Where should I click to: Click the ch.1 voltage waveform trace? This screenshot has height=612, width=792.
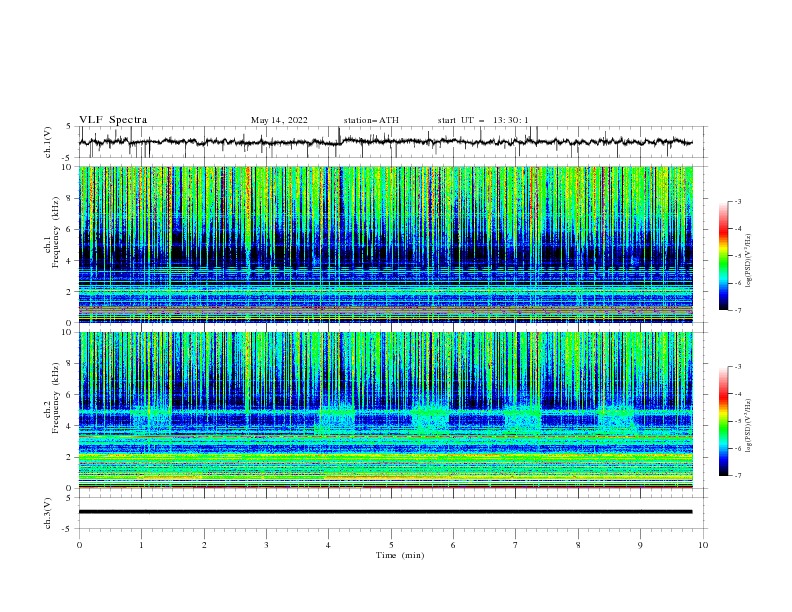click(385, 142)
